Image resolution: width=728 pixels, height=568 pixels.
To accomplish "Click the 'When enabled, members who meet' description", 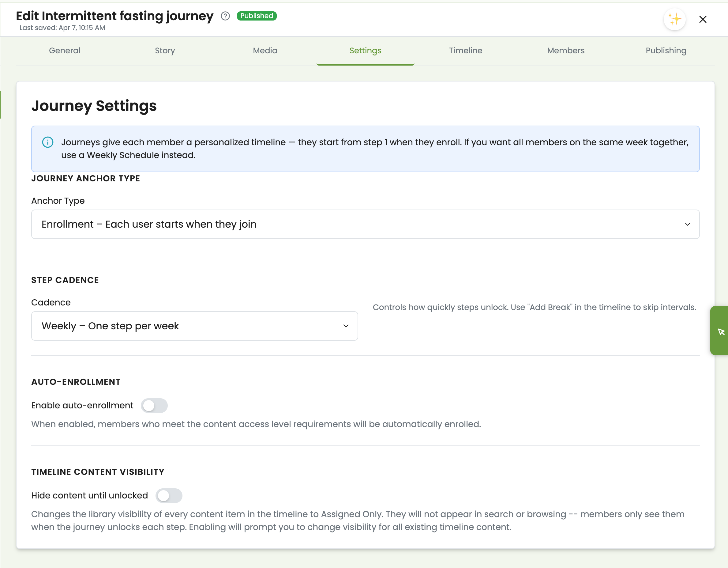I will [256, 424].
